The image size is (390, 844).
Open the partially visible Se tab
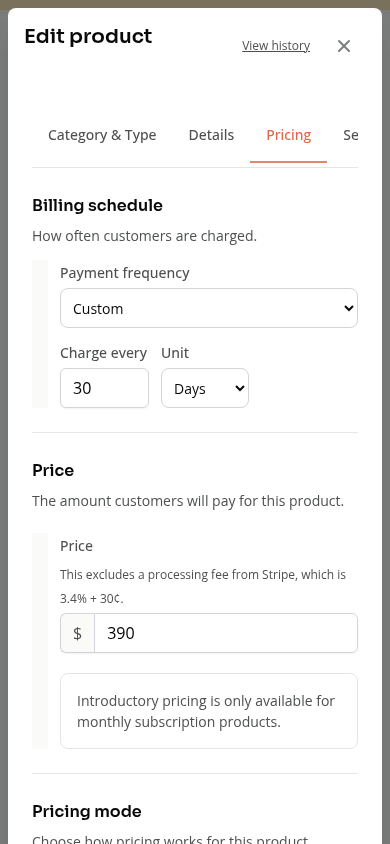click(351, 135)
